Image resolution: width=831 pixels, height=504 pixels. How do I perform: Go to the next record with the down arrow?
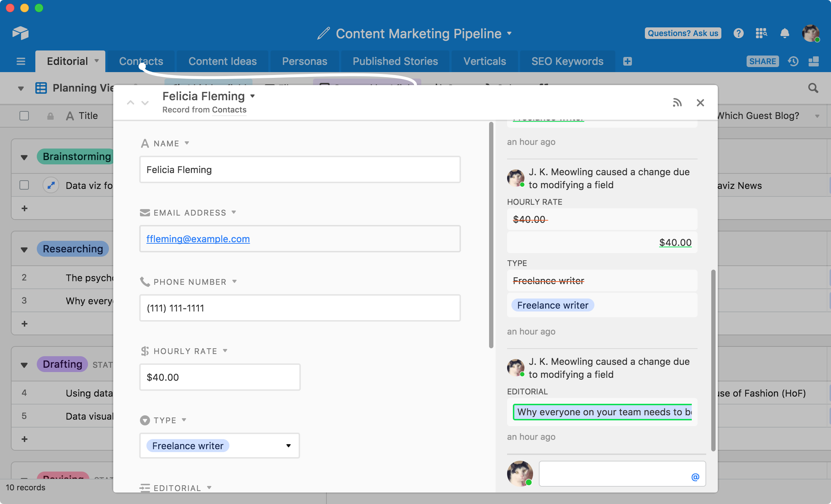pos(145,103)
